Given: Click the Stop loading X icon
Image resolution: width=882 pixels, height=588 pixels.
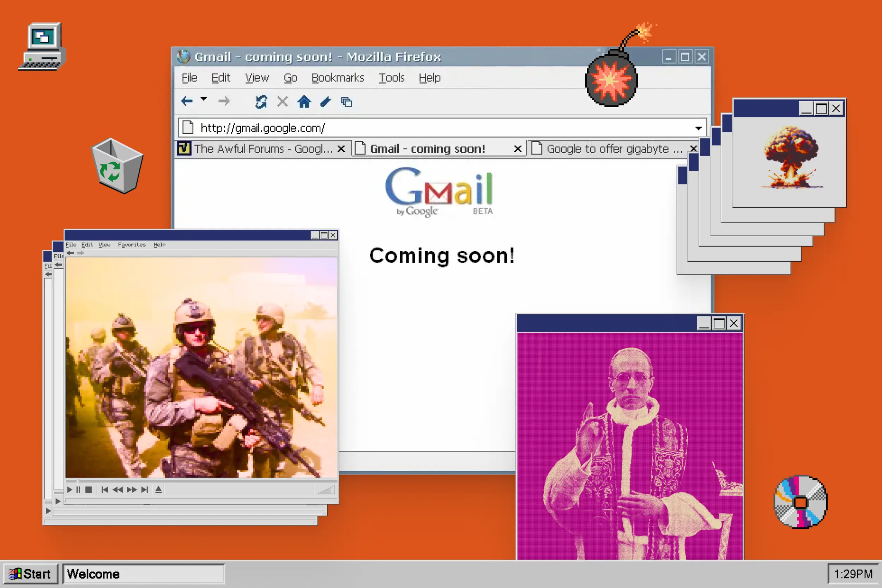Looking at the screenshot, I should point(282,102).
